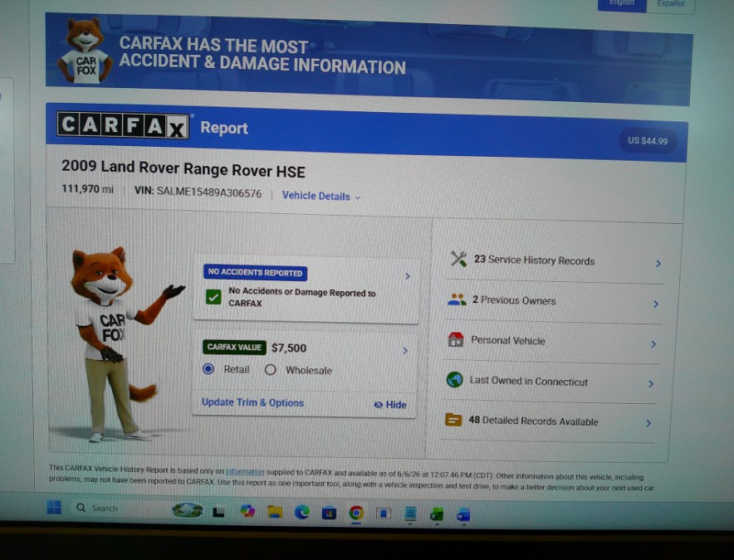Click the 48 Detailed Records Available text
This screenshot has width=734, height=560.
[x=533, y=421]
